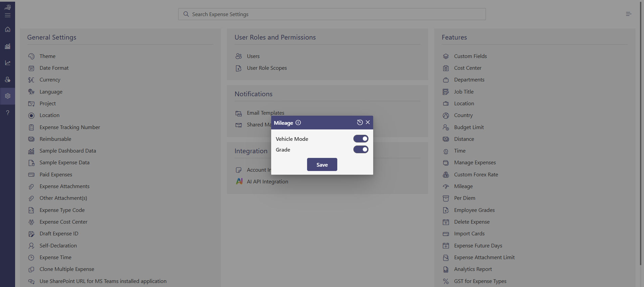This screenshot has width=644, height=287.
Task: Close the Mileage popup
Action: [x=368, y=123]
